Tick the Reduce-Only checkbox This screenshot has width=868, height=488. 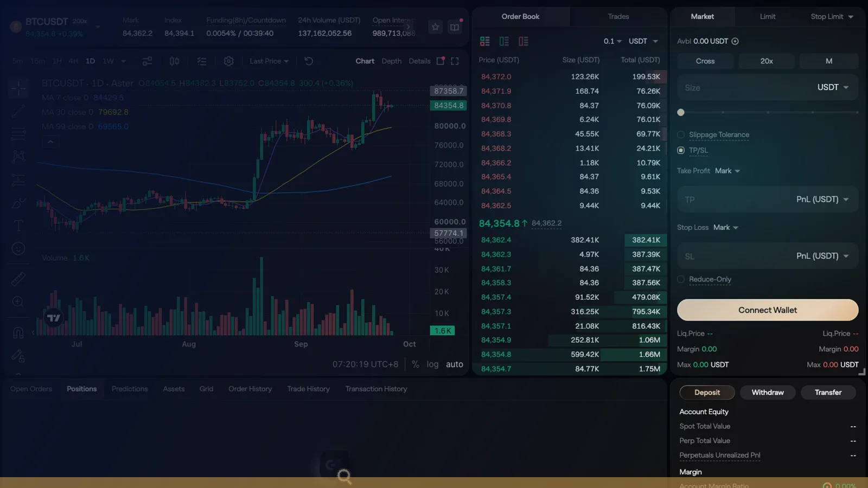tap(681, 279)
